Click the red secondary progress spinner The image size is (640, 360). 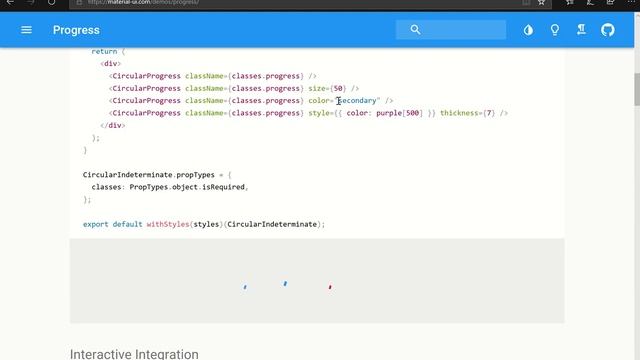(x=330, y=287)
